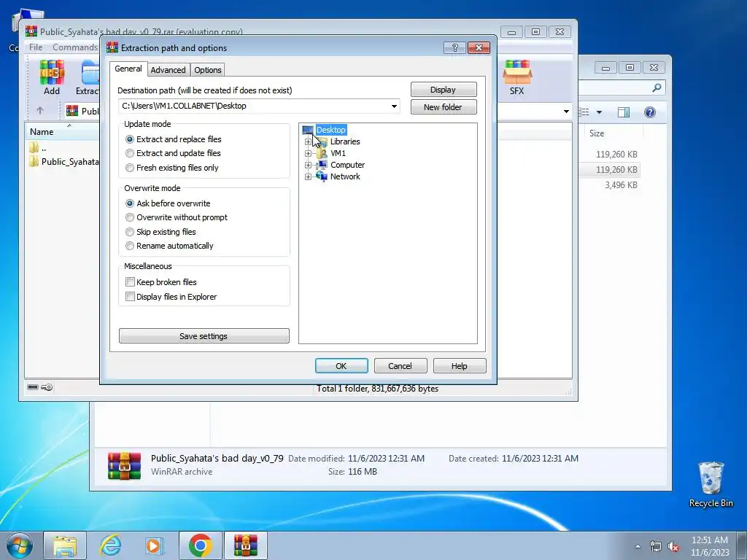Click the Add icon in WinRAR toolbar

[x=52, y=77]
